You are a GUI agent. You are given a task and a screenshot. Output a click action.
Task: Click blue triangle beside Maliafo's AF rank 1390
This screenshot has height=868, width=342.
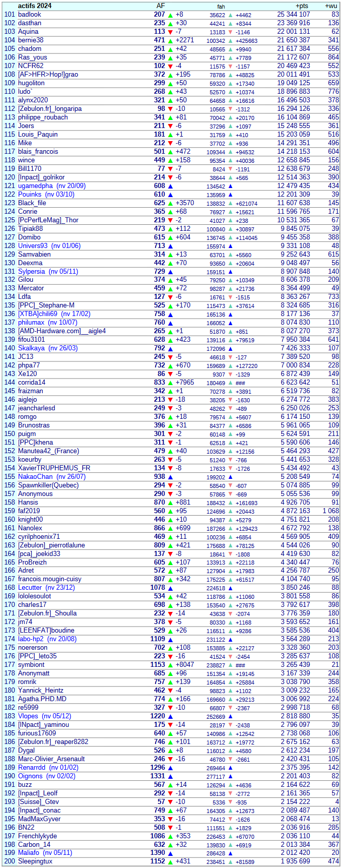pos(170,853)
